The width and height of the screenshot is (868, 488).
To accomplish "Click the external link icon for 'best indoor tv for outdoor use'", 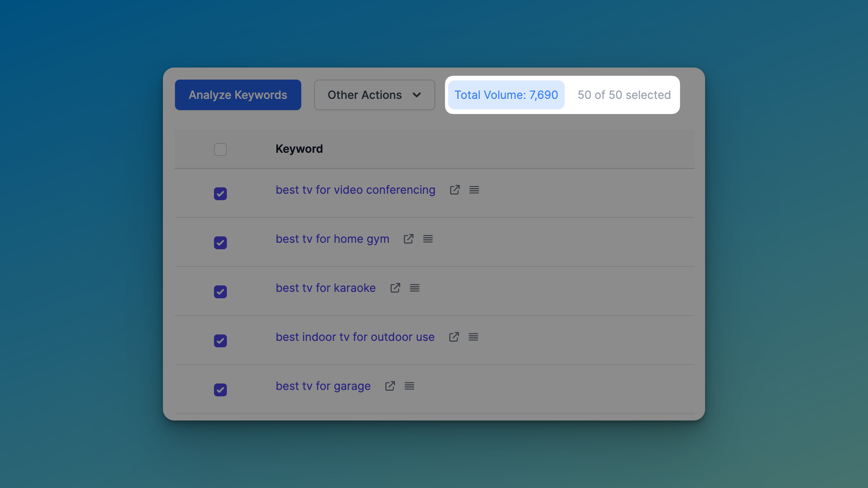I will (x=454, y=336).
